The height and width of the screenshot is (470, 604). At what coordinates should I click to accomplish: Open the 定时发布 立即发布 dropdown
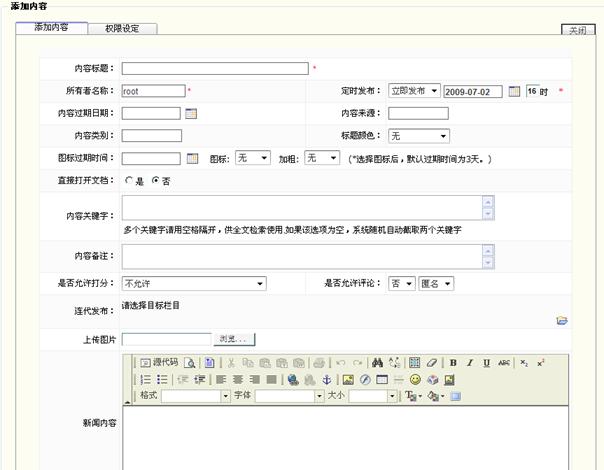(x=414, y=91)
